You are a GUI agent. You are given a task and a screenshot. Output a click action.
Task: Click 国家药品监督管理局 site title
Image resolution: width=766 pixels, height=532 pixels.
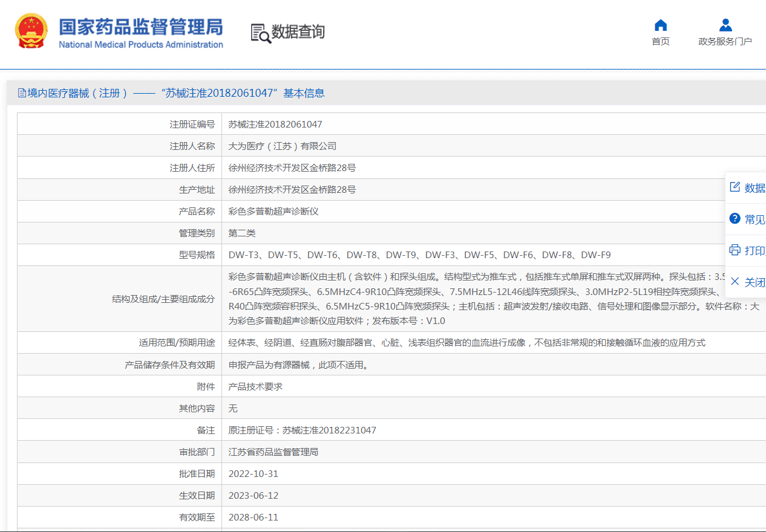(141, 27)
